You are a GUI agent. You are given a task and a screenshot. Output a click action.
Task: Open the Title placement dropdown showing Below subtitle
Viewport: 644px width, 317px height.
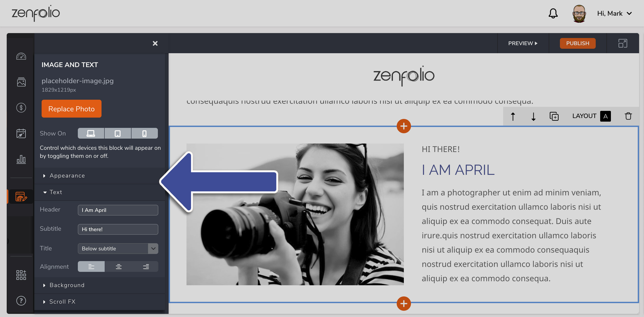[x=118, y=249]
